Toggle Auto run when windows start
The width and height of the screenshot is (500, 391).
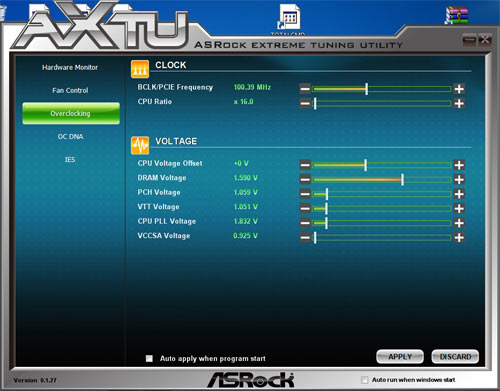point(365,380)
